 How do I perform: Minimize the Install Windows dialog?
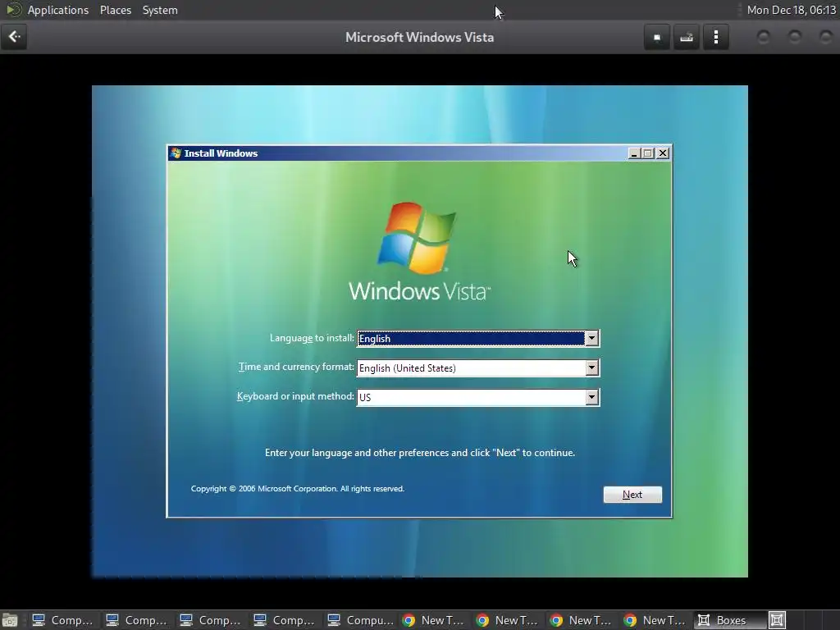[634, 153]
